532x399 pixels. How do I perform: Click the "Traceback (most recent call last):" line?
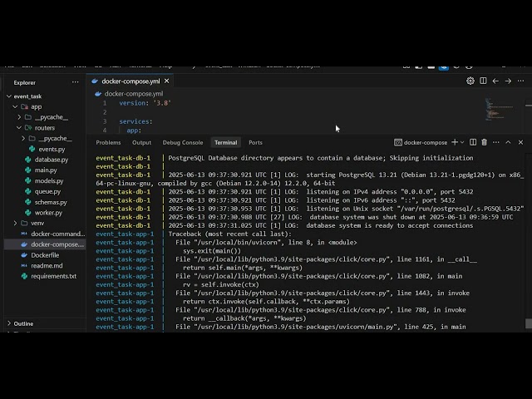click(229, 234)
